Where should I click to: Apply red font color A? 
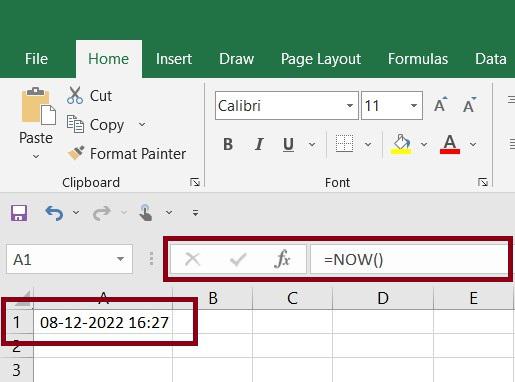point(450,144)
